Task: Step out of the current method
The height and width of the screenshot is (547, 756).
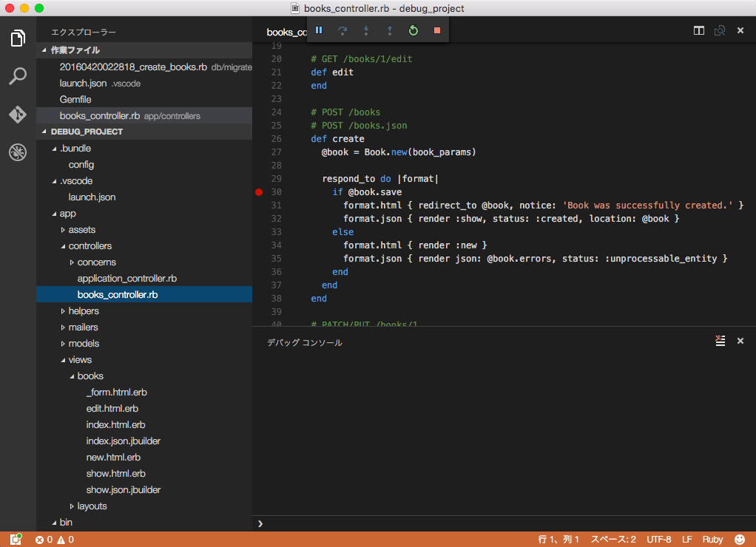Action: [390, 30]
